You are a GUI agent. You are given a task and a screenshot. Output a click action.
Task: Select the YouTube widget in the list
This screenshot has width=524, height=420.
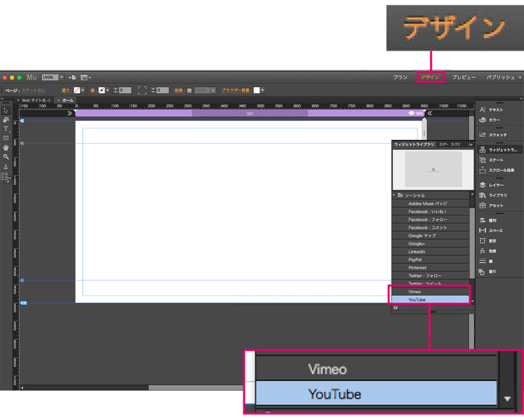430,299
